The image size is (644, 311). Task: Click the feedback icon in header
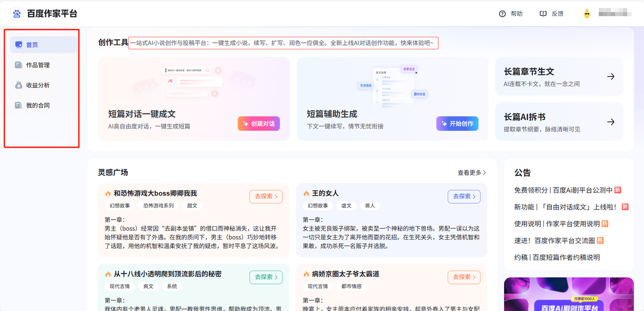[x=543, y=14]
